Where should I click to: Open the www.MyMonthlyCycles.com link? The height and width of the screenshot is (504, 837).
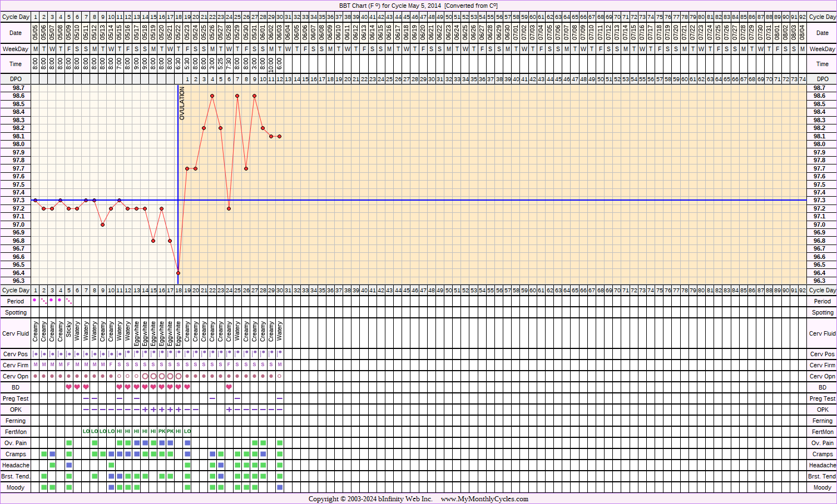tap(484, 499)
